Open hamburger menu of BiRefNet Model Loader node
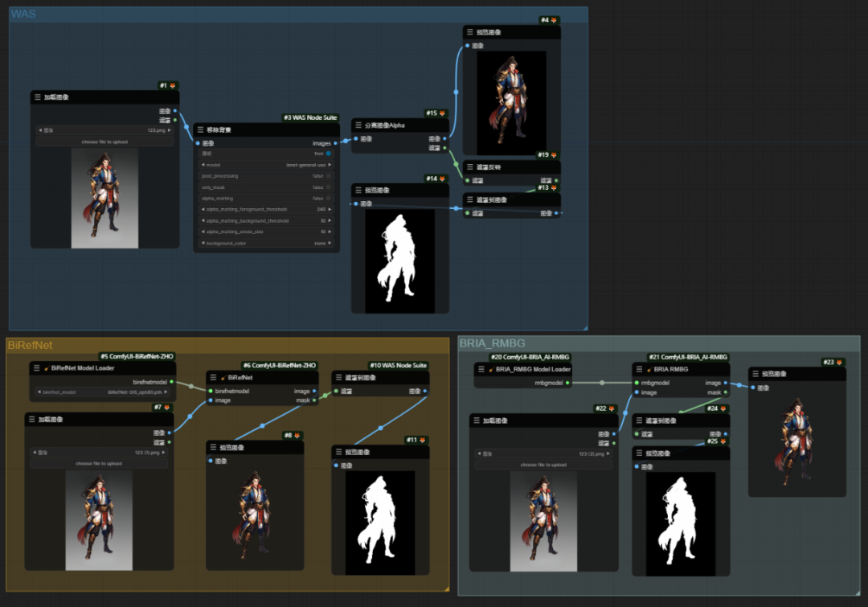The width and height of the screenshot is (868, 607). [36, 367]
